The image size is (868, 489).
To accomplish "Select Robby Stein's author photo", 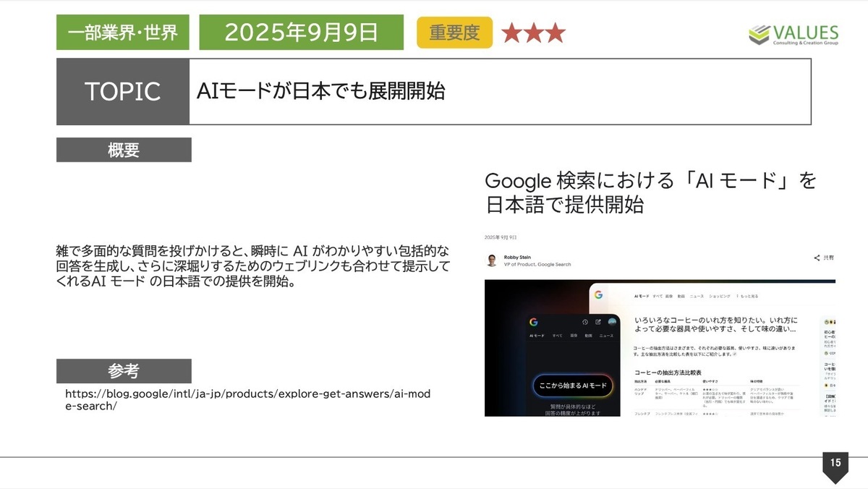I will click(x=492, y=260).
